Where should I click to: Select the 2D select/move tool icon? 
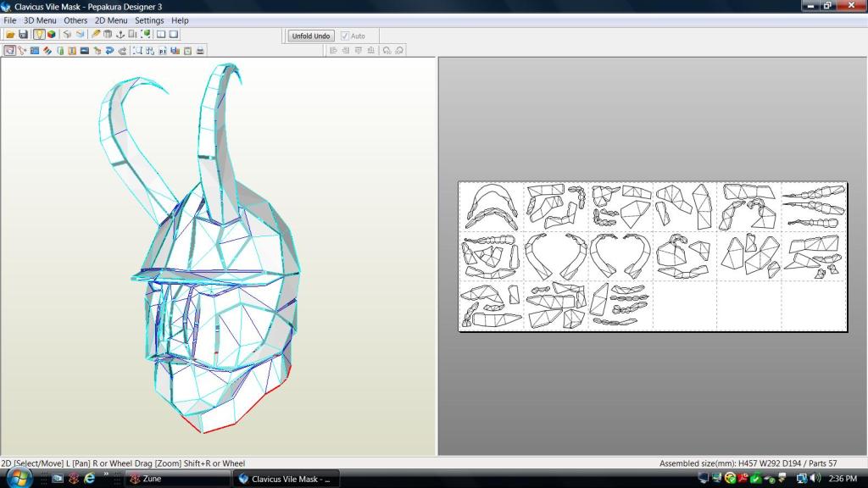[x=9, y=50]
